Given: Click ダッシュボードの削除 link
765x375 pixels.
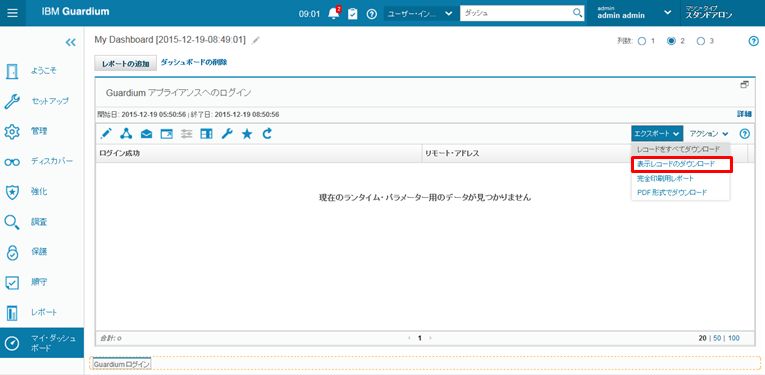Looking at the screenshot, I should tap(194, 62).
